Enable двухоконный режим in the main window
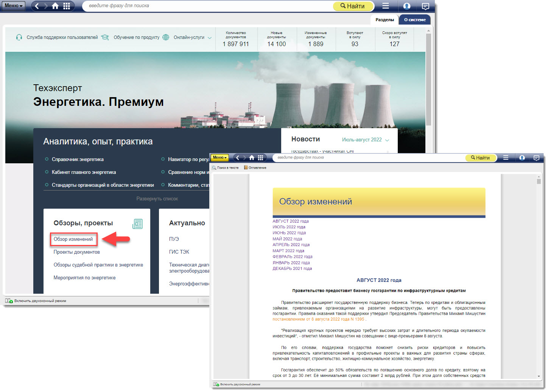 tap(36, 301)
